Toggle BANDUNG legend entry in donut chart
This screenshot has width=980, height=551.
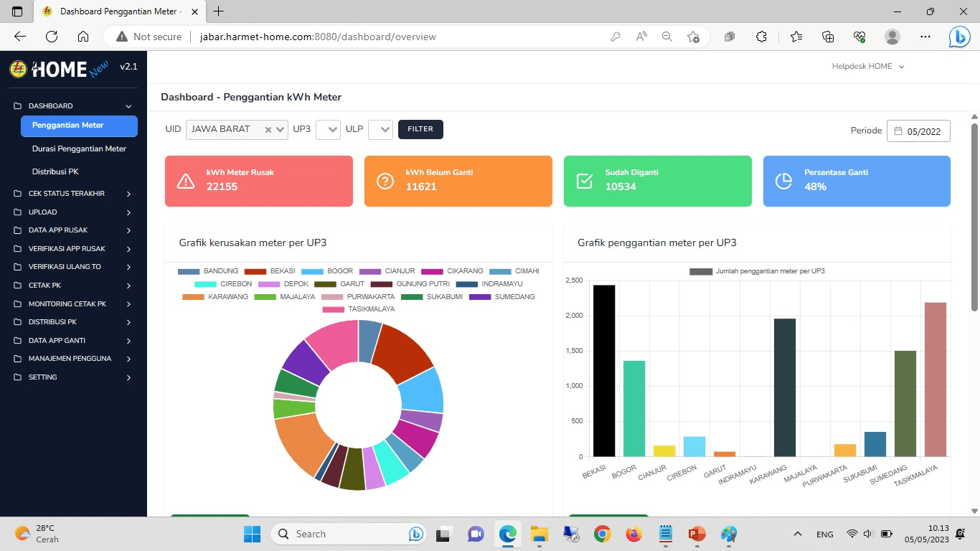coord(208,271)
